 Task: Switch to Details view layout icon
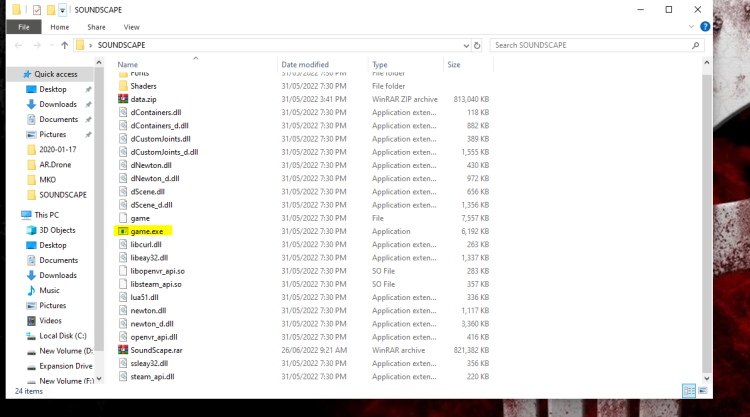689,391
